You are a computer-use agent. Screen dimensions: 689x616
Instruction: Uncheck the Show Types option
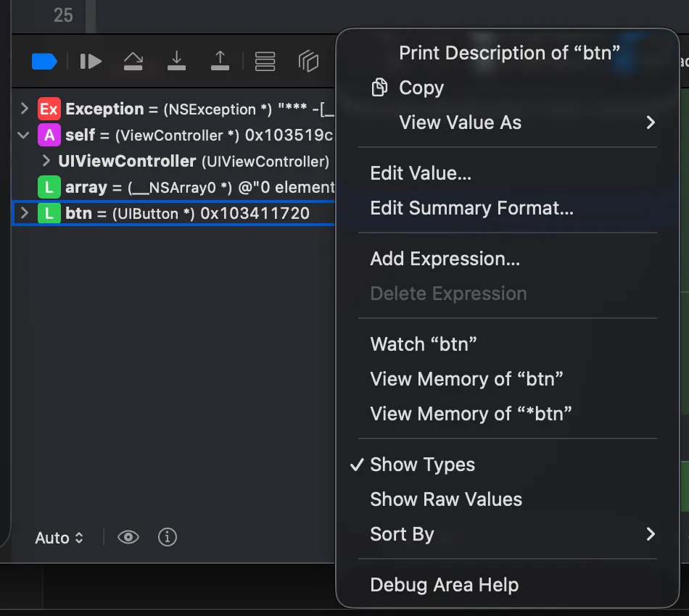tap(508, 465)
